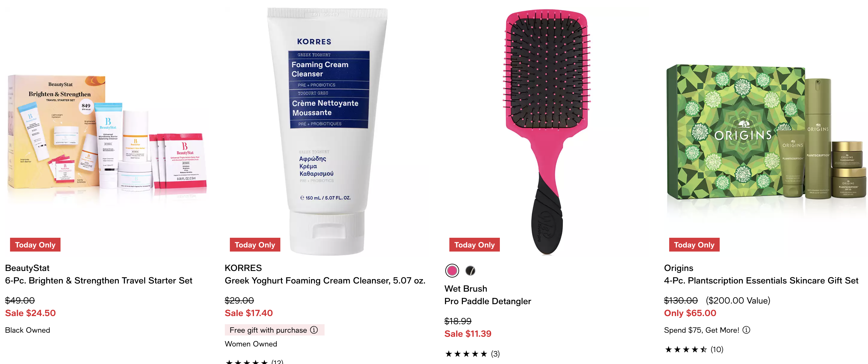Click the KORRES brand name

(243, 268)
